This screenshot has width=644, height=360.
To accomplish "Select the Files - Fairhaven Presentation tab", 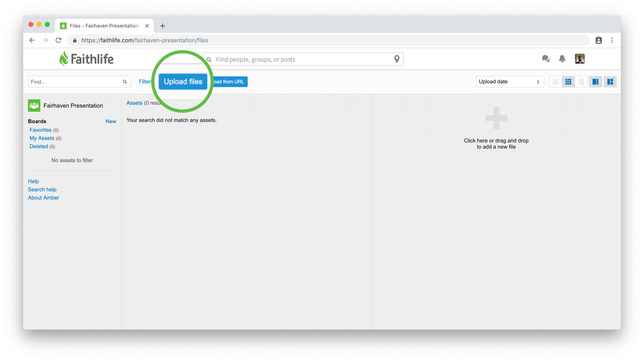I will (x=104, y=26).
